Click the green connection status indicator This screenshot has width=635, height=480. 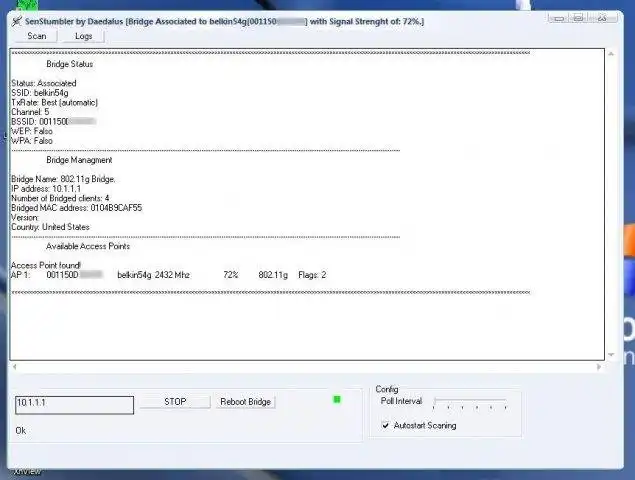coord(337,400)
